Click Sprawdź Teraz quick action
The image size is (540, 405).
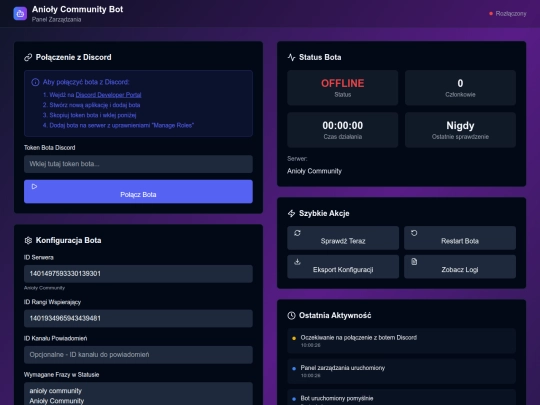(x=343, y=238)
